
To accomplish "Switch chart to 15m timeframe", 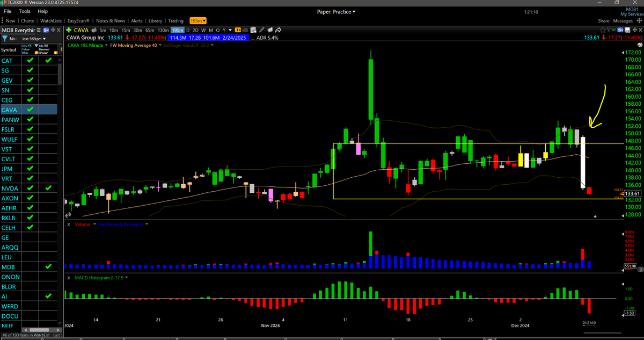I will pos(126,30).
